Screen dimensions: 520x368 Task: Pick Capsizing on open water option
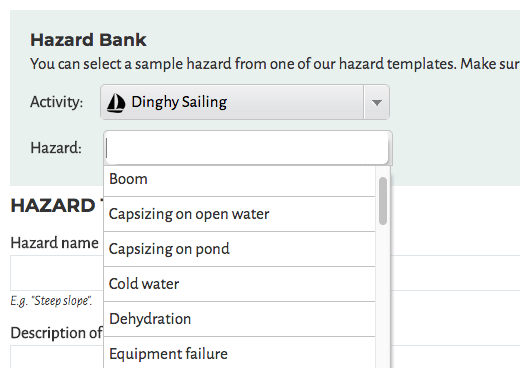pos(239,214)
